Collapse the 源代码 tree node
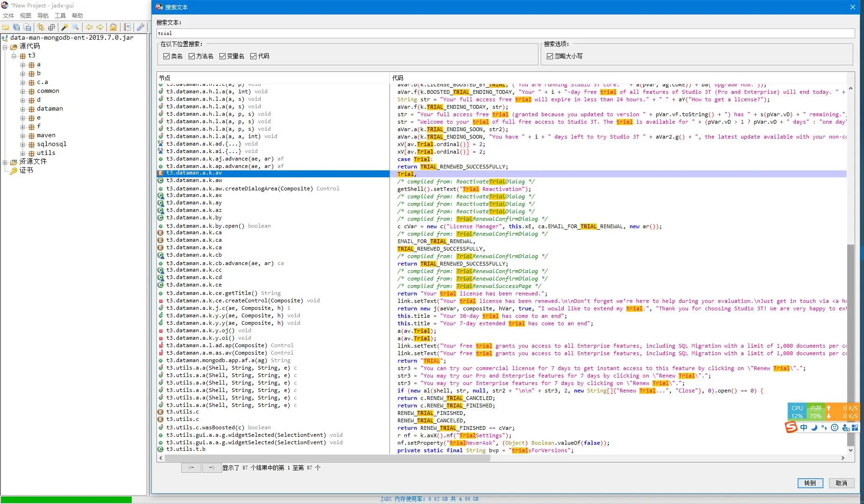The image size is (864, 504). coord(5,47)
